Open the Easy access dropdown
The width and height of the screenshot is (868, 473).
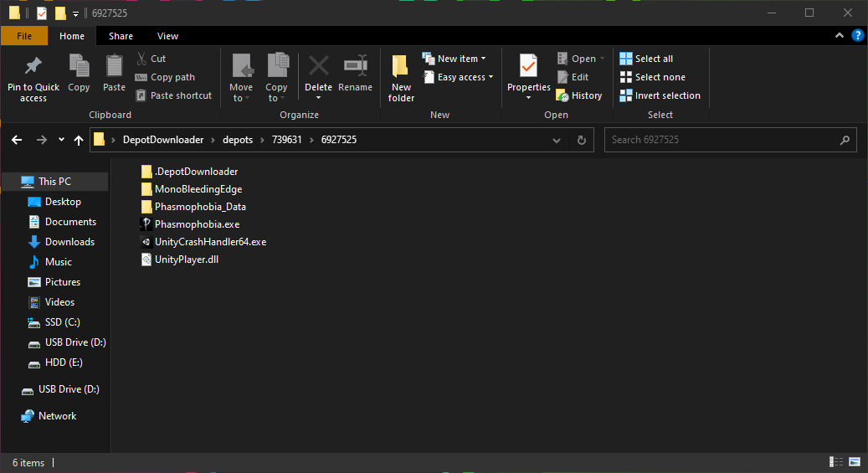pos(459,77)
